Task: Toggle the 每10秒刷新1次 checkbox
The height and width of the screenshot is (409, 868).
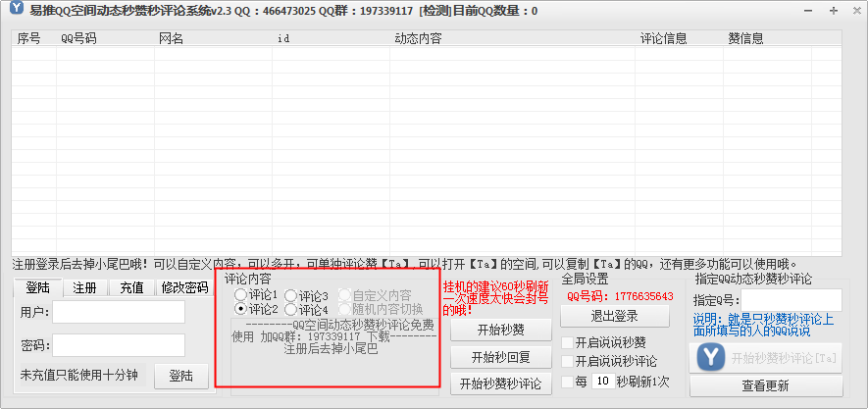Action: click(x=568, y=382)
